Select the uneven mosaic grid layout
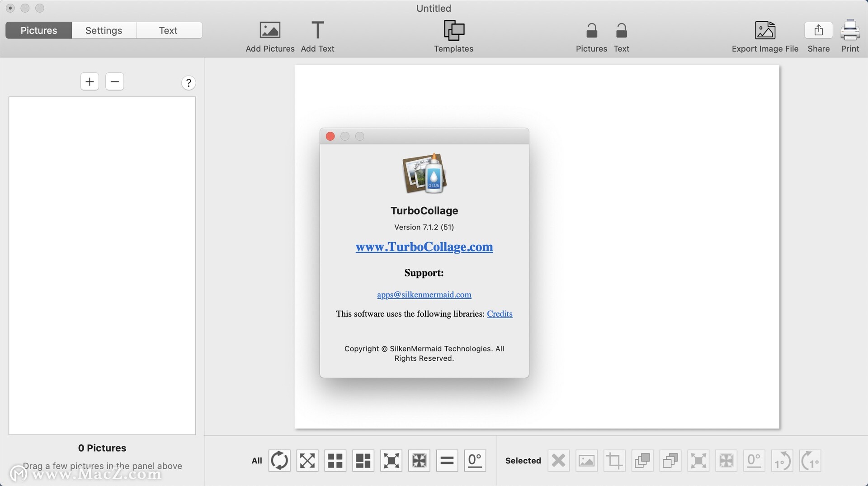868x486 pixels. click(363, 461)
